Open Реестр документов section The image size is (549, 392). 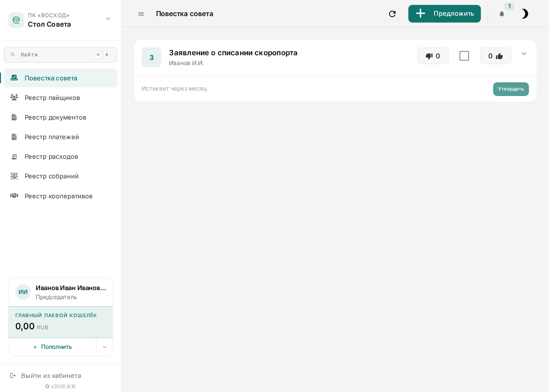pyautogui.click(x=60, y=117)
